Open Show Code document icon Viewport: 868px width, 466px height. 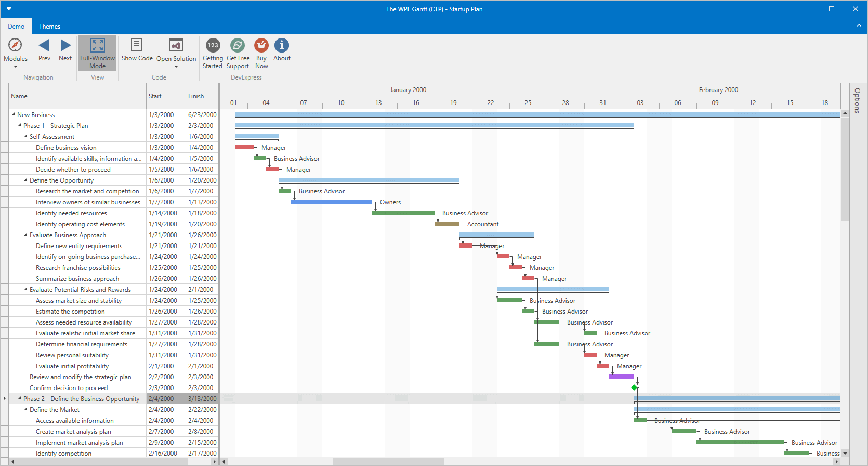point(137,45)
